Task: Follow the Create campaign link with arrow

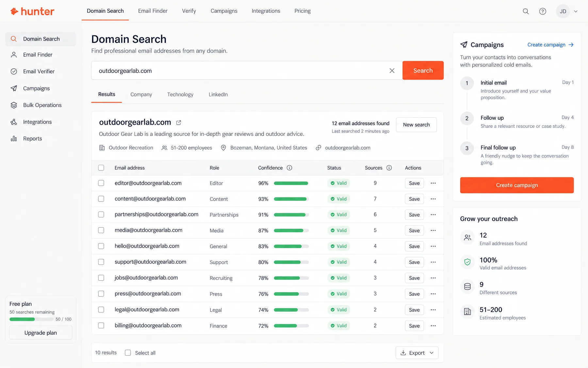Action: pos(550,45)
